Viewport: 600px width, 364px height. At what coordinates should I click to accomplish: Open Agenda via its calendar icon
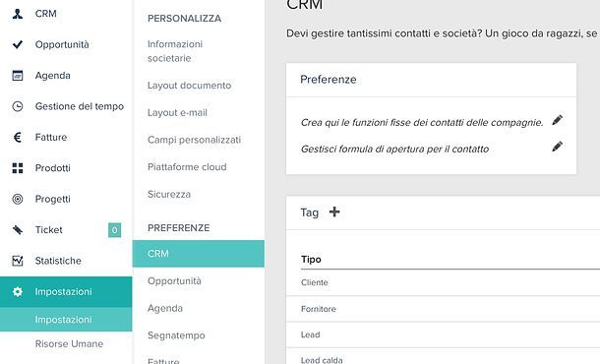18,76
